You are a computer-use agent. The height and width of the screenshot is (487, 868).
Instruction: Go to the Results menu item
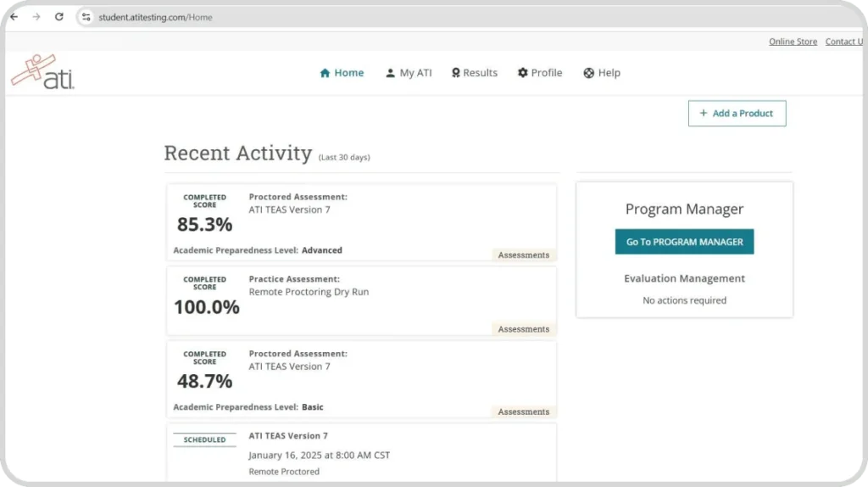(475, 73)
